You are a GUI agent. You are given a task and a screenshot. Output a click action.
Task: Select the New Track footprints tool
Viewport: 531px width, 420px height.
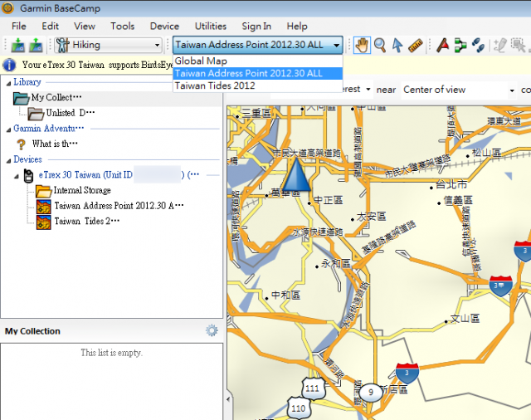[x=478, y=45]
